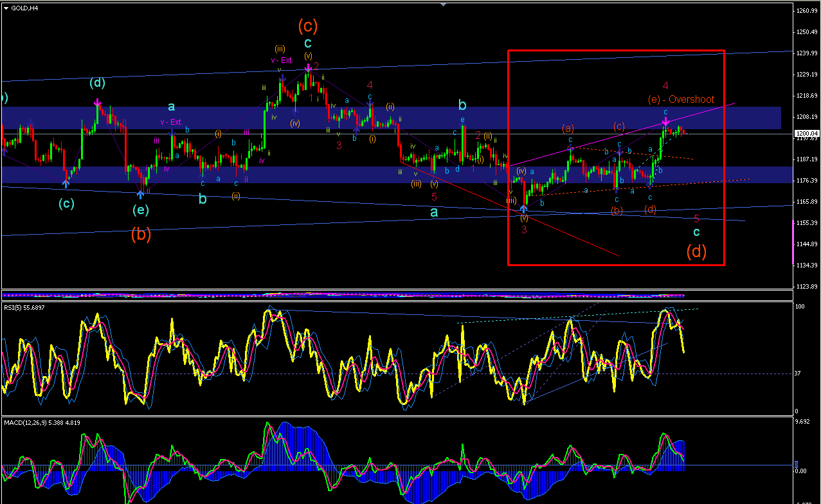Click the 1250.49 price axis value
This screenshot has height=504, width=821.
(x=808, y=32)
